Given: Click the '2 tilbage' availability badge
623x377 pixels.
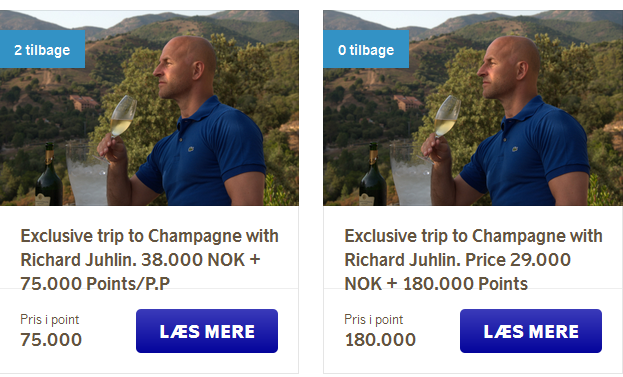Looking at the screenshot, I should pos(42,49).
